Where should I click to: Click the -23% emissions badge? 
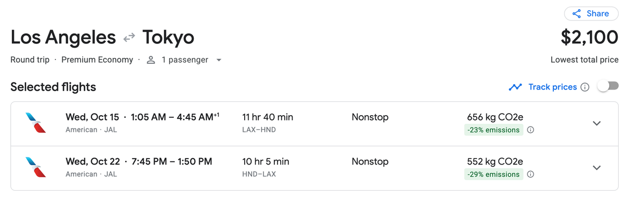point(494,130)
